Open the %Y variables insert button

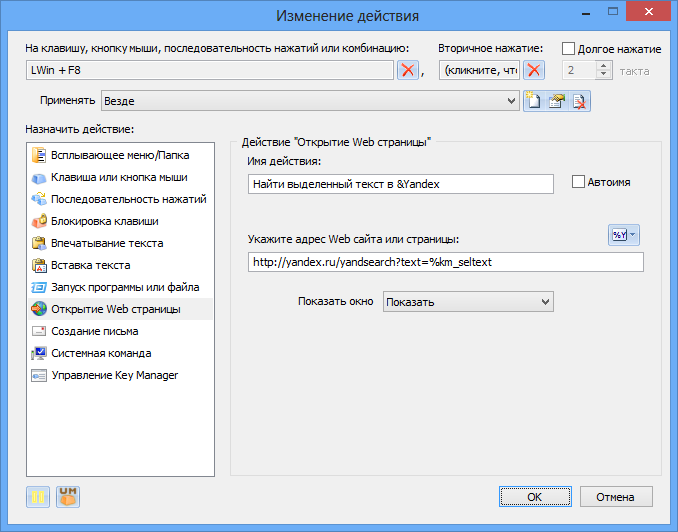(624, 235)
